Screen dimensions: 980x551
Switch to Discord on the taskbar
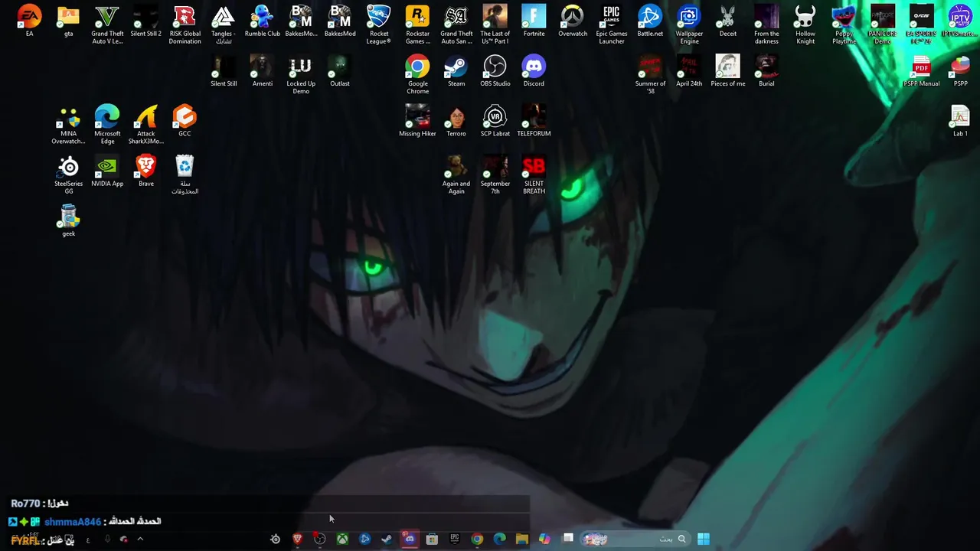coord(410,540)
